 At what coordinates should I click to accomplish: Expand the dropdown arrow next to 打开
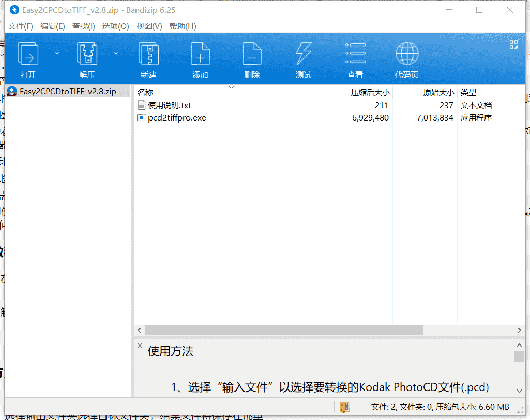coord(57,53)
